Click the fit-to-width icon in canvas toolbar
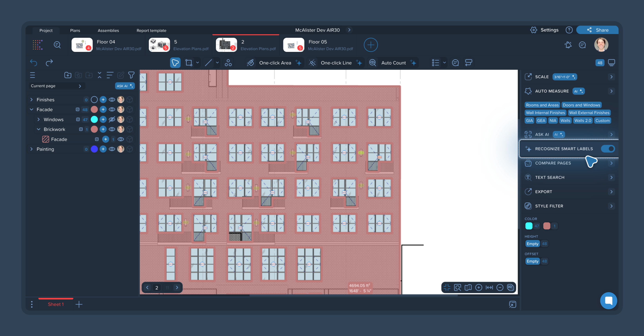 click(x=489, y=287)
